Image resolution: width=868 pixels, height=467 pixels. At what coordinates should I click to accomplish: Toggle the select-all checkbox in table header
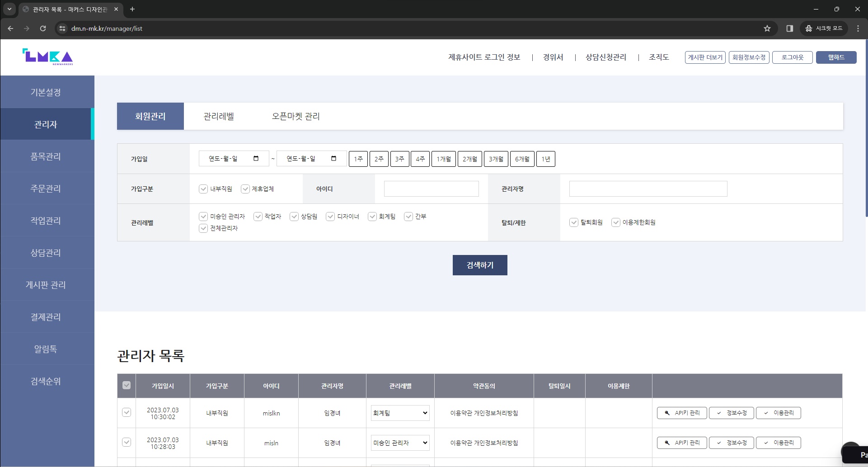(127, 385)
